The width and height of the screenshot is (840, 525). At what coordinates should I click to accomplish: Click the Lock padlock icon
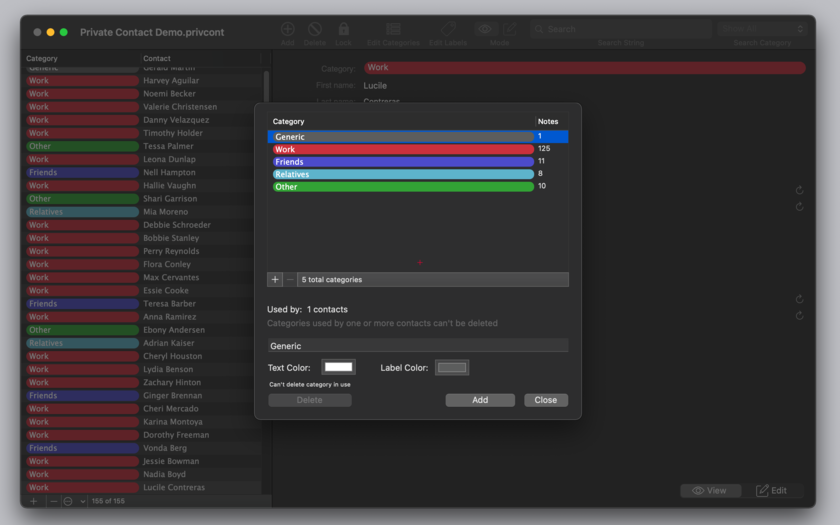tap(343, 29)
